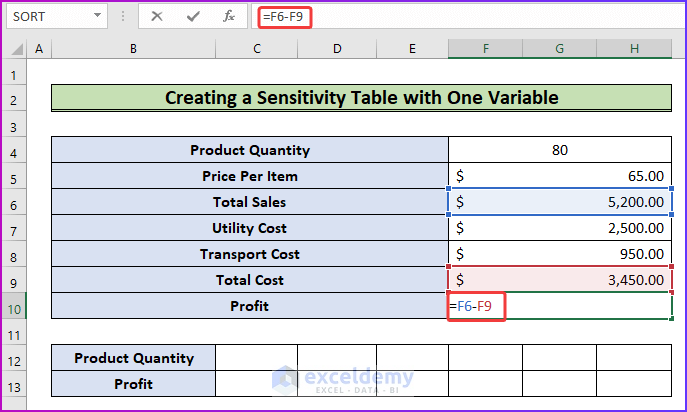
Task: Select column B header
Action: tap(133, 49)
